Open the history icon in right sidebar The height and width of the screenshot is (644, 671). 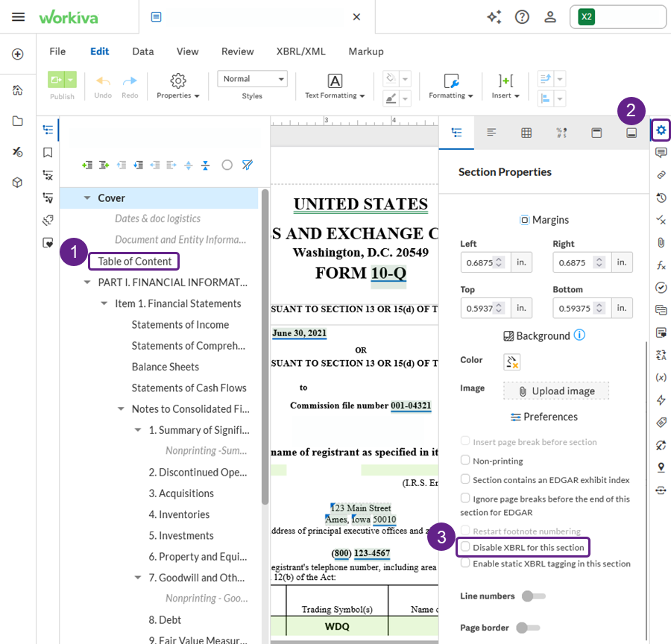661,198
